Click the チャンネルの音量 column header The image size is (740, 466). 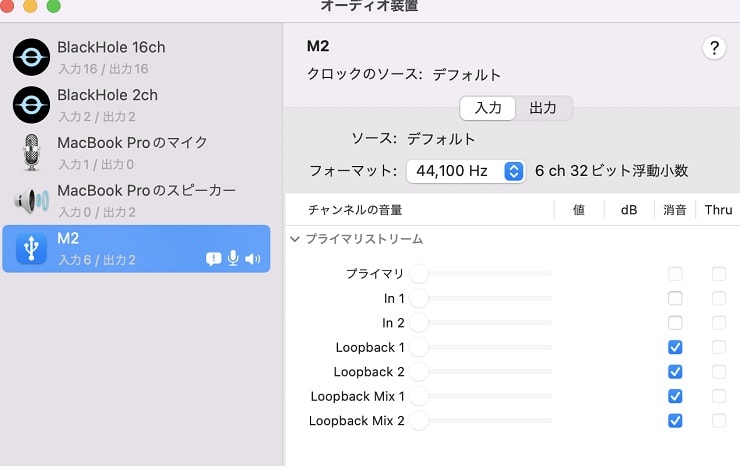click(355, 210)
